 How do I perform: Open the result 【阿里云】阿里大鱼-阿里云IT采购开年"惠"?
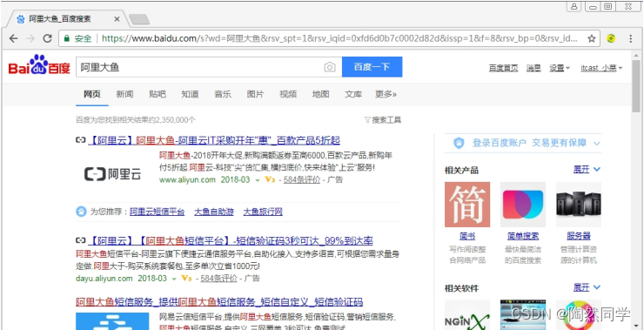pyautogui.click(x=214, y=140)
